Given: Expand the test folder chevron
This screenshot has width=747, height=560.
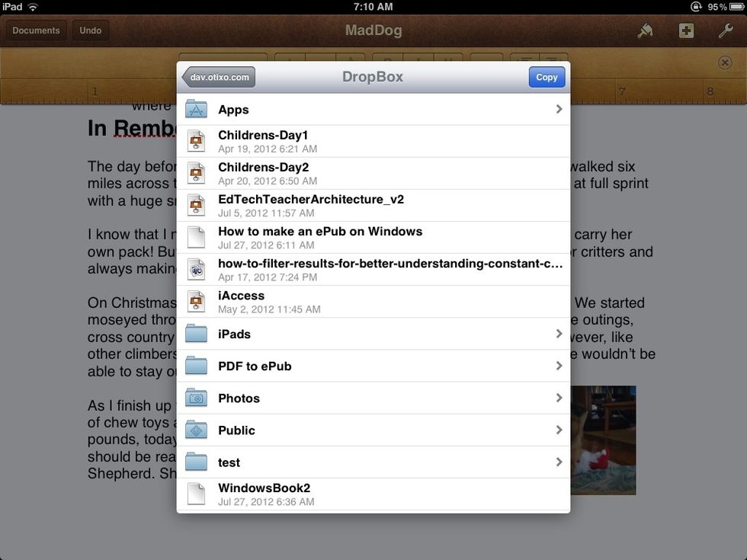Looking at the screenshot, I should point(559,462).
